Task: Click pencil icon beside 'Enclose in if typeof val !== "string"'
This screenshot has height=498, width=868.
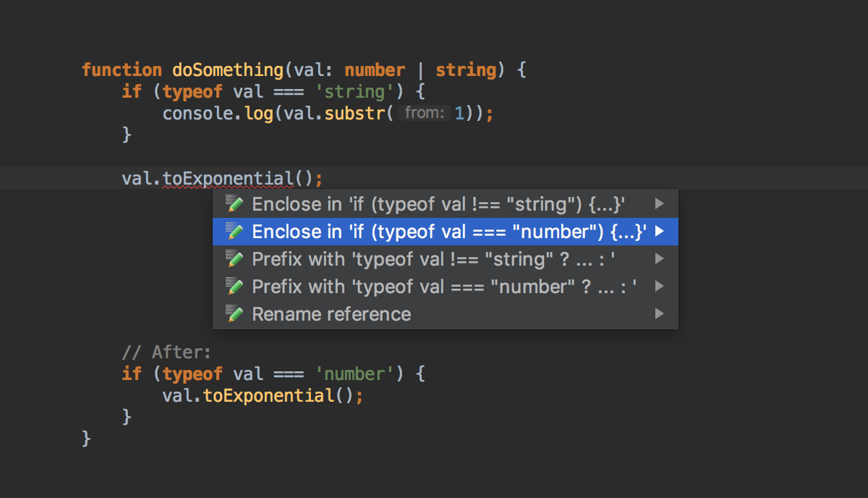Action: 234,204
